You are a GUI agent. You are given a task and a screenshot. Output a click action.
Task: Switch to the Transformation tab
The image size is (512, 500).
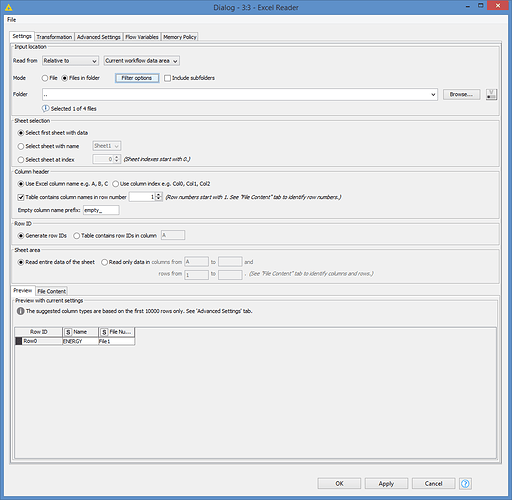[54, 37]
